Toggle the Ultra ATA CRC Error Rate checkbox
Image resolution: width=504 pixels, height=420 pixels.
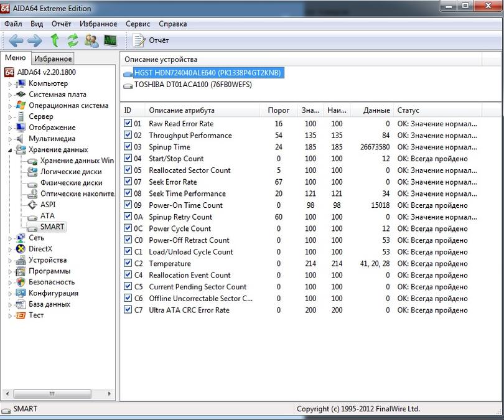(x=128, y=309)
